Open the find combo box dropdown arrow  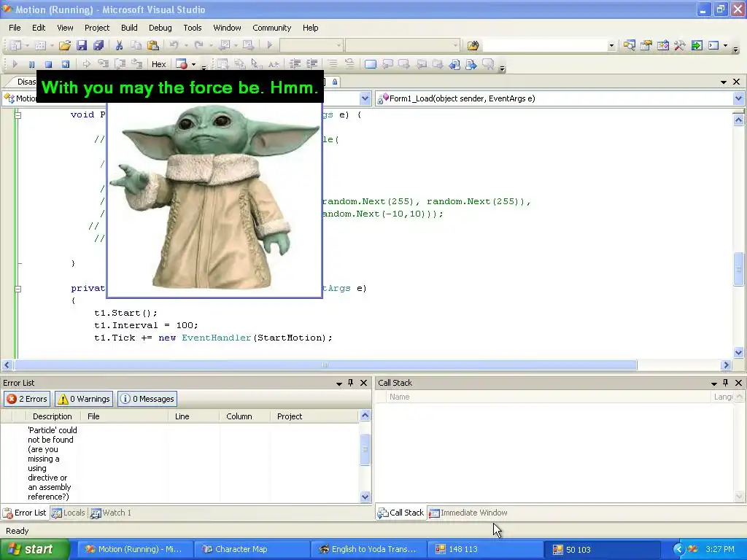[611, 46]
